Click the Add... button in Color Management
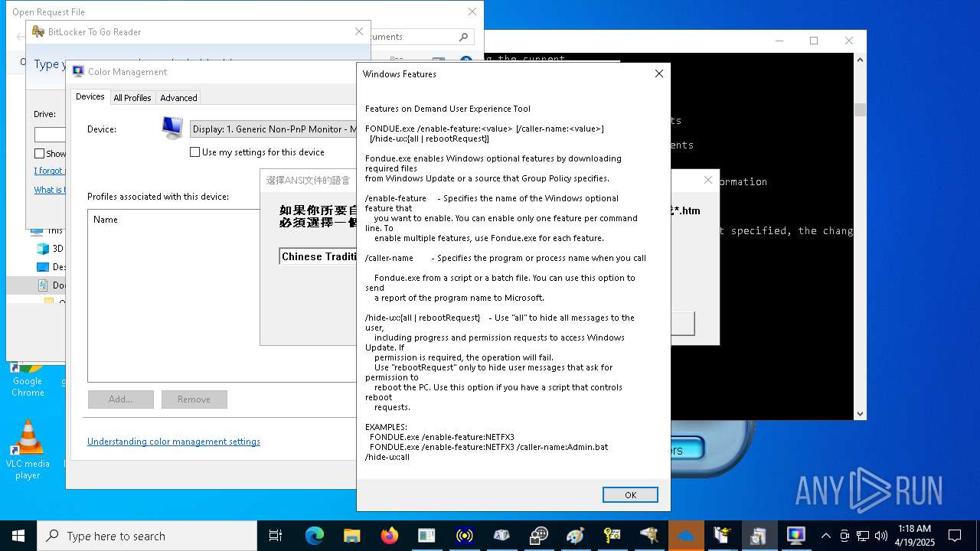The width and height of the screenshot is (980, 551). click(120, 399)
